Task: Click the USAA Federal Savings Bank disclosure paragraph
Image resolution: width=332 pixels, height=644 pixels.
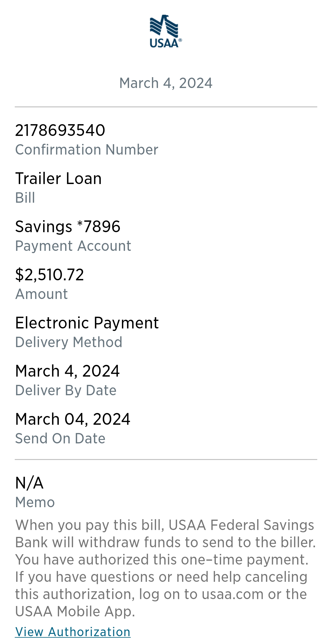Action: (x=165, y=568)
